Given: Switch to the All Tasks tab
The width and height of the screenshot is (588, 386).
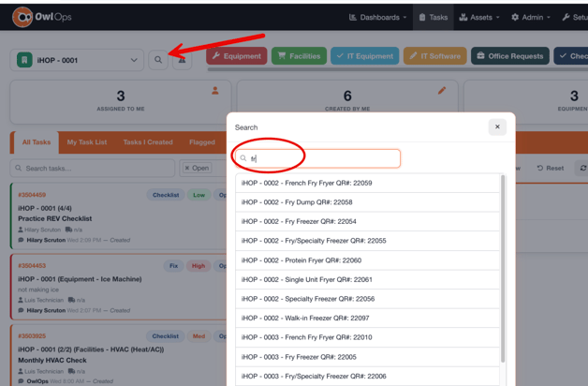Looking at the screenshot, I should (36, 142).
